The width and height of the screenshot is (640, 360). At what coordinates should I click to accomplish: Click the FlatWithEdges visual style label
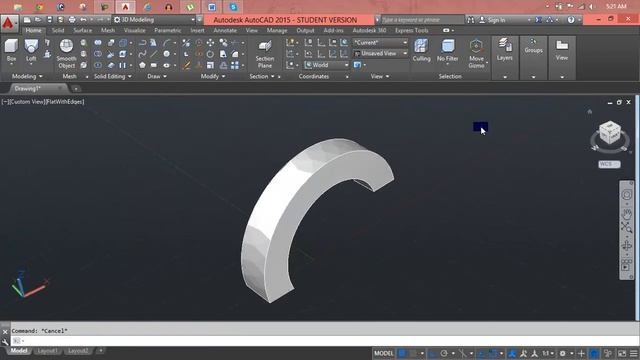coord(65,102)
